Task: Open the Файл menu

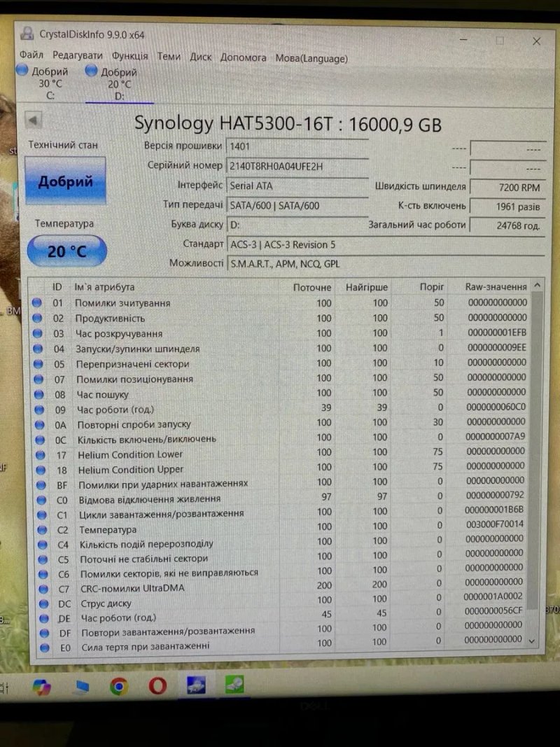Action: [31, 55]
